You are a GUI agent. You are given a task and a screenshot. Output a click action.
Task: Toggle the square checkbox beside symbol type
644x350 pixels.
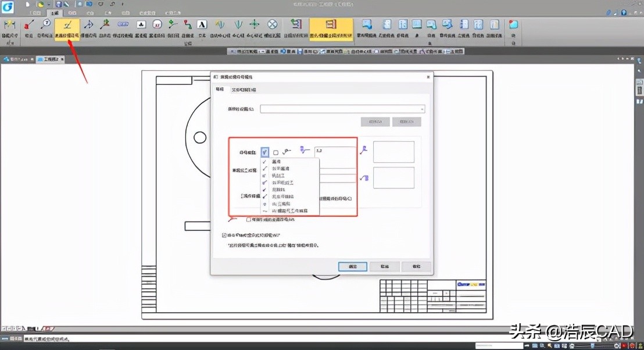point(276,152)
